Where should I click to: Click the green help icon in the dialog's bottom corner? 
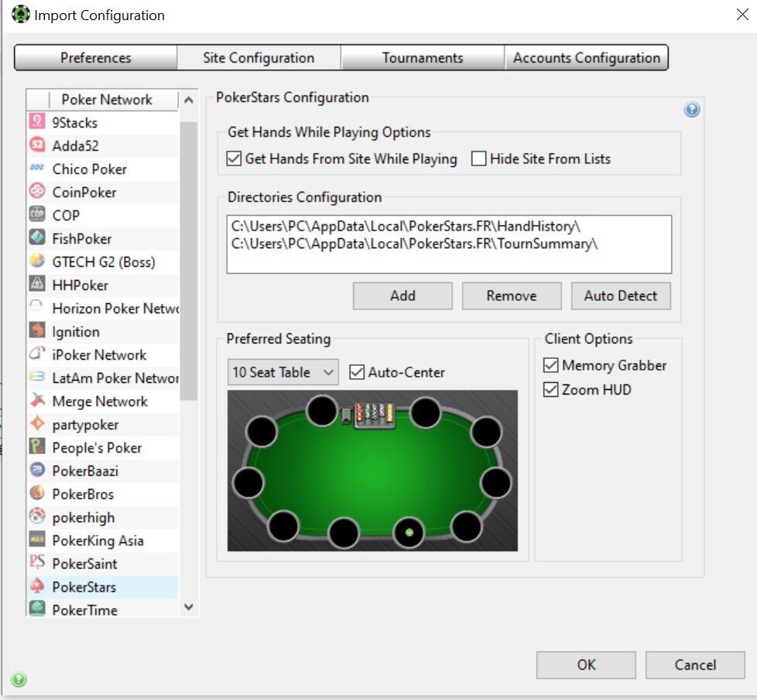coord(19,679)
